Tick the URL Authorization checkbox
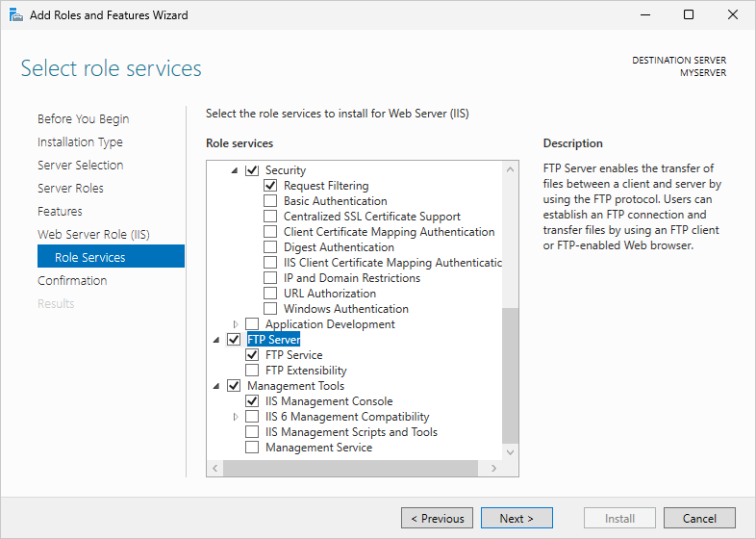Screen dimensions: 756x539 [x=270, y=294]
